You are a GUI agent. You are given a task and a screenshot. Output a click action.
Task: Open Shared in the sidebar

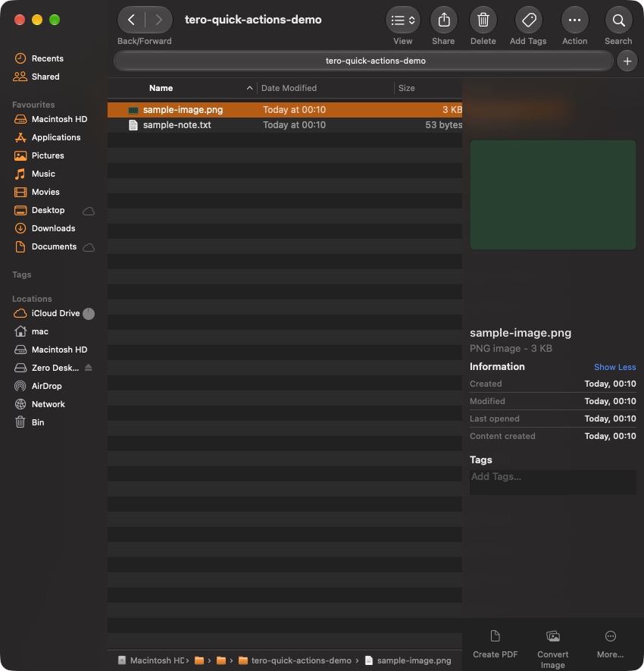coord(45,77)
